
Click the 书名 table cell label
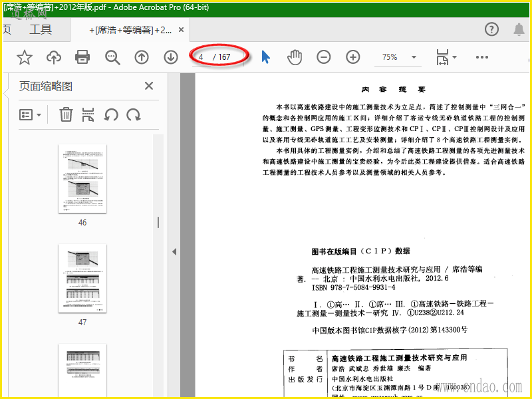(x=305, y=358)
